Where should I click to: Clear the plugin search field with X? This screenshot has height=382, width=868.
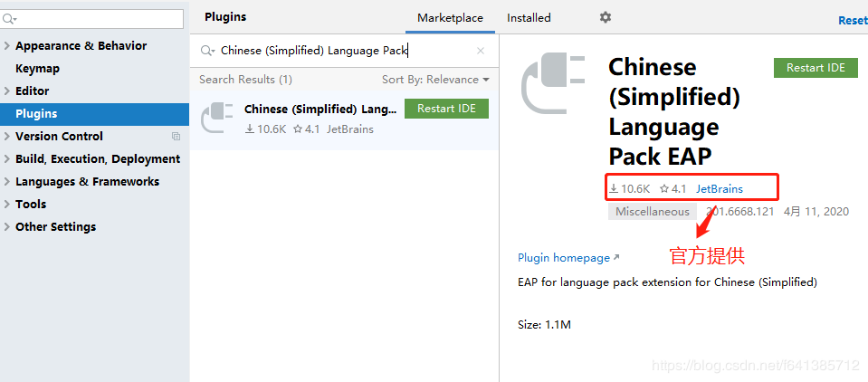[x=481, y=51]
